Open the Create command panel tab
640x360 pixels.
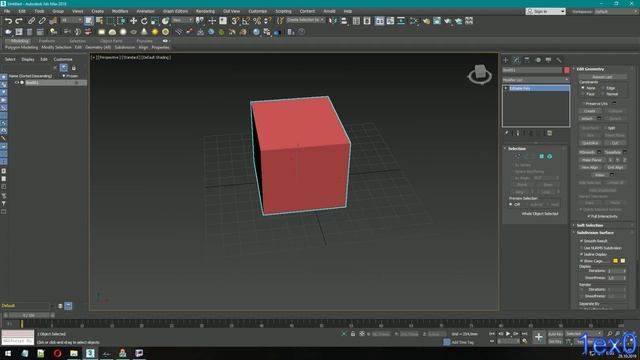point(506,60)
